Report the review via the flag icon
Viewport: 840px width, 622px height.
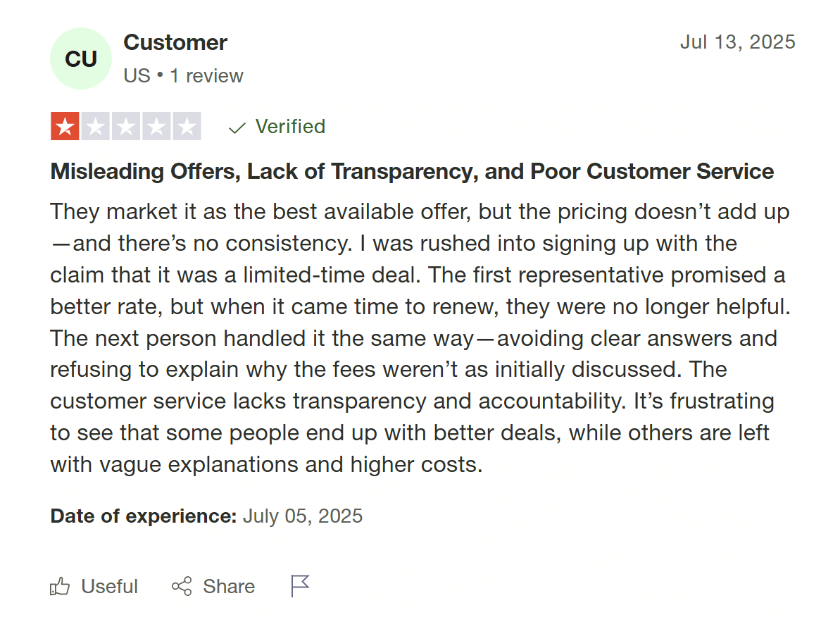[x=299, y=585]
